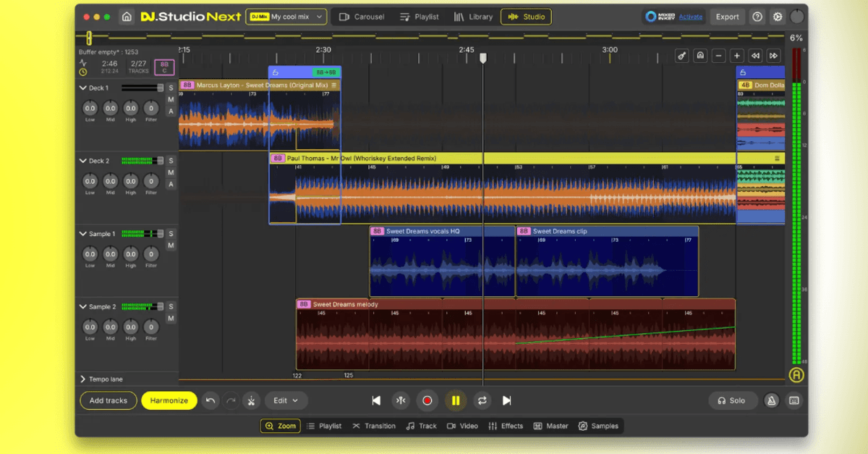Viewport: 868px width, 454px height.
Task: Open settings with the gear icon
Action: coord(778,17)
